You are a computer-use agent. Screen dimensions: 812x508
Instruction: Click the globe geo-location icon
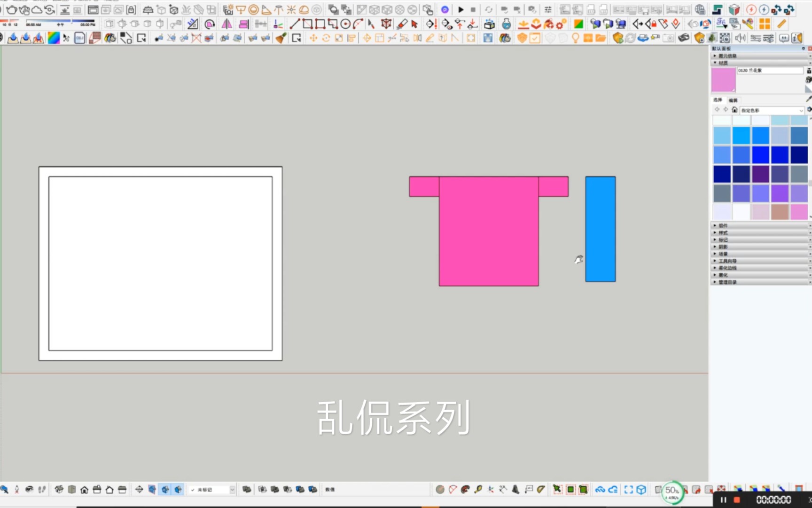[x=700, y=10]
